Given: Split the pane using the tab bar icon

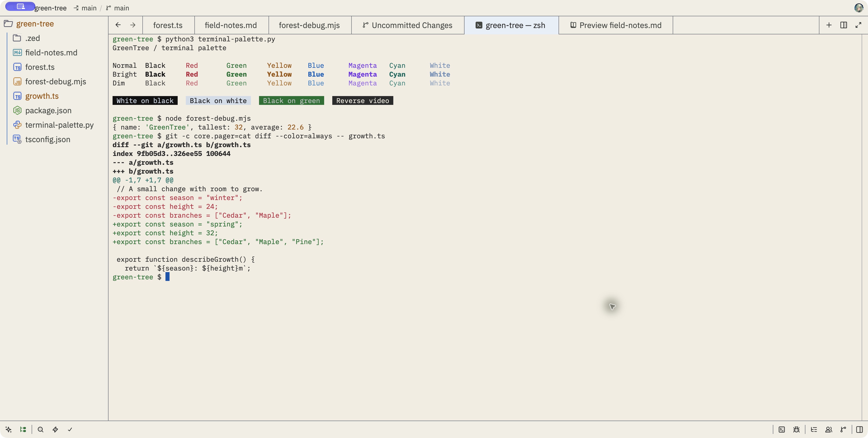Looking at the screenshot, I should [844, 25].
